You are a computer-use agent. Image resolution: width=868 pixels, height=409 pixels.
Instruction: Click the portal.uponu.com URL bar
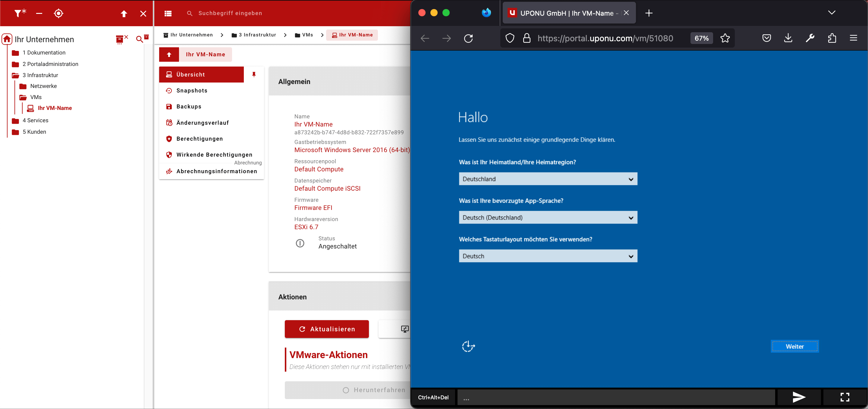[605, 38]
